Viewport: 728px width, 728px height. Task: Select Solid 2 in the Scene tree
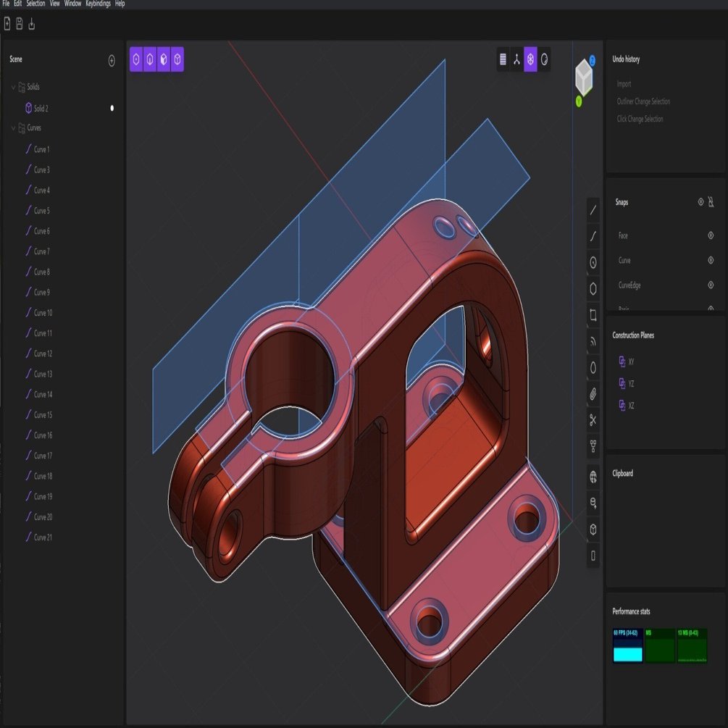pos(41,108)
